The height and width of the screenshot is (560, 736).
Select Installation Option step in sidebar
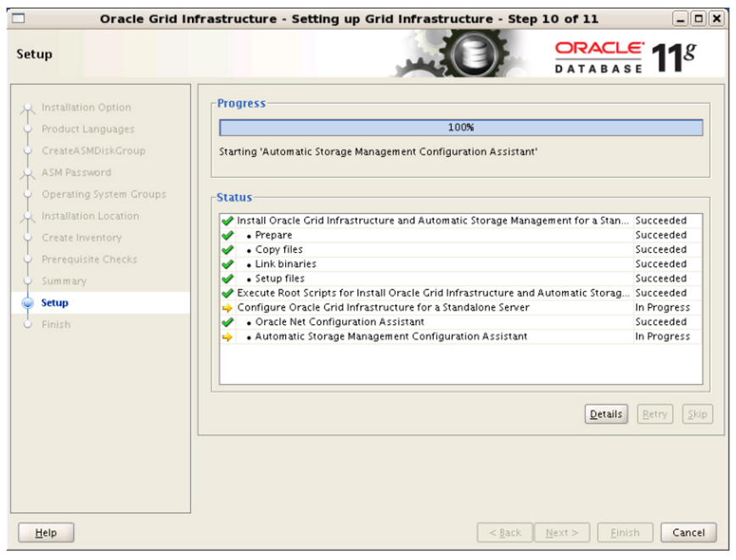pyautogui.click(x=87, y=108)
